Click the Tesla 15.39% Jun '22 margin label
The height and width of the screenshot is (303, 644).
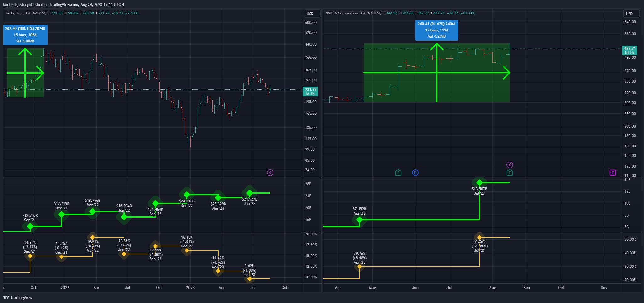point(124,245)
